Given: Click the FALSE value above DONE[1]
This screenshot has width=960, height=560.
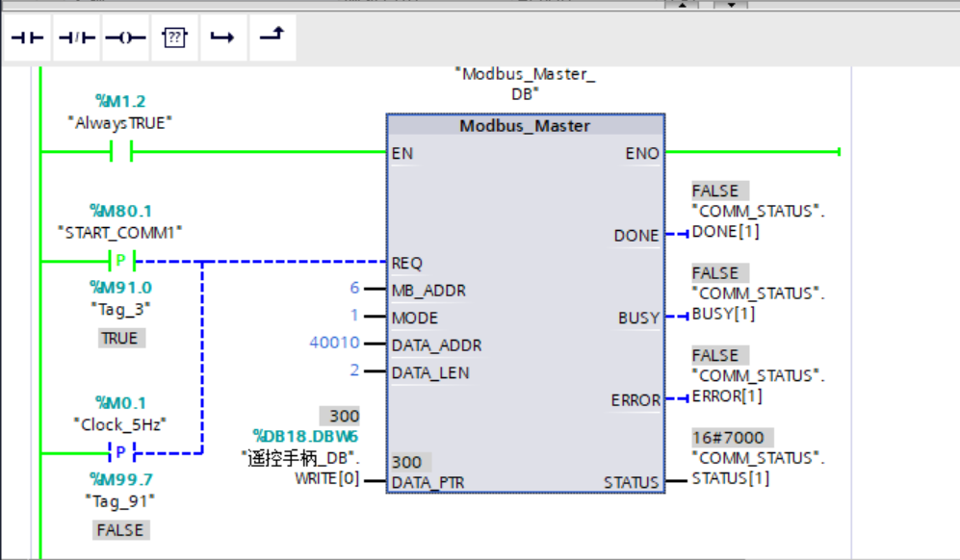Looking at the screenshot, I should (720, 191).
